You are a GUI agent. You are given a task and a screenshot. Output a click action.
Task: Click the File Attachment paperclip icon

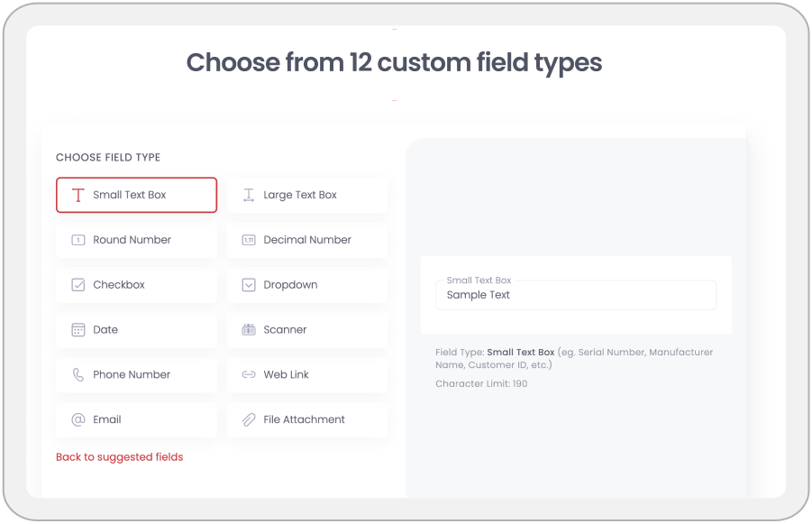249,419
